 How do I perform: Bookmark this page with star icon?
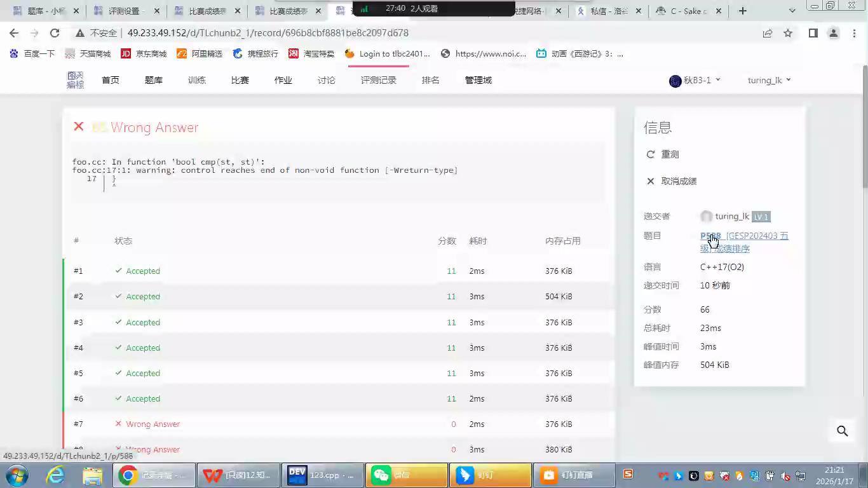tap(788, 33)
